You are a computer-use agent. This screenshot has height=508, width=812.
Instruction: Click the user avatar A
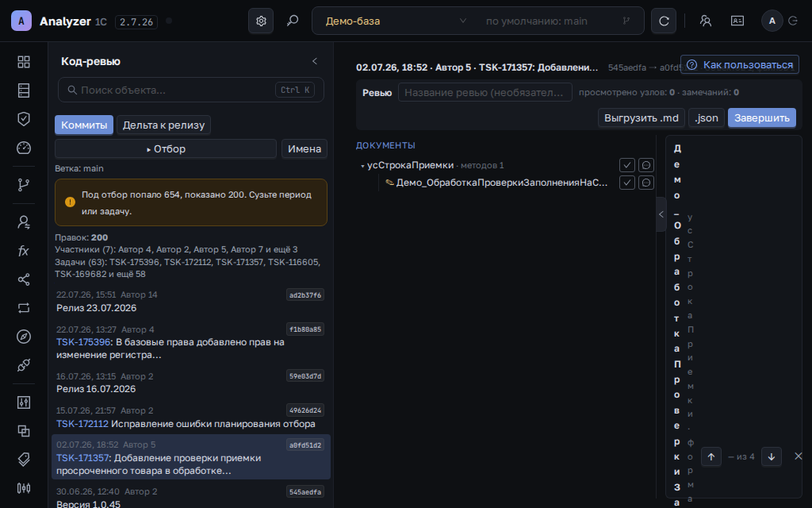[772, 21]
